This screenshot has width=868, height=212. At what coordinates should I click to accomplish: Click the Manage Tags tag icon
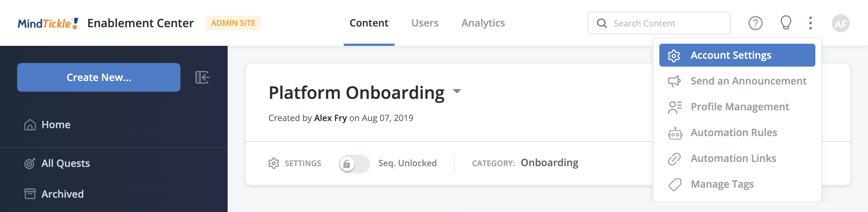pyautogui.click(x=675, y=184)
